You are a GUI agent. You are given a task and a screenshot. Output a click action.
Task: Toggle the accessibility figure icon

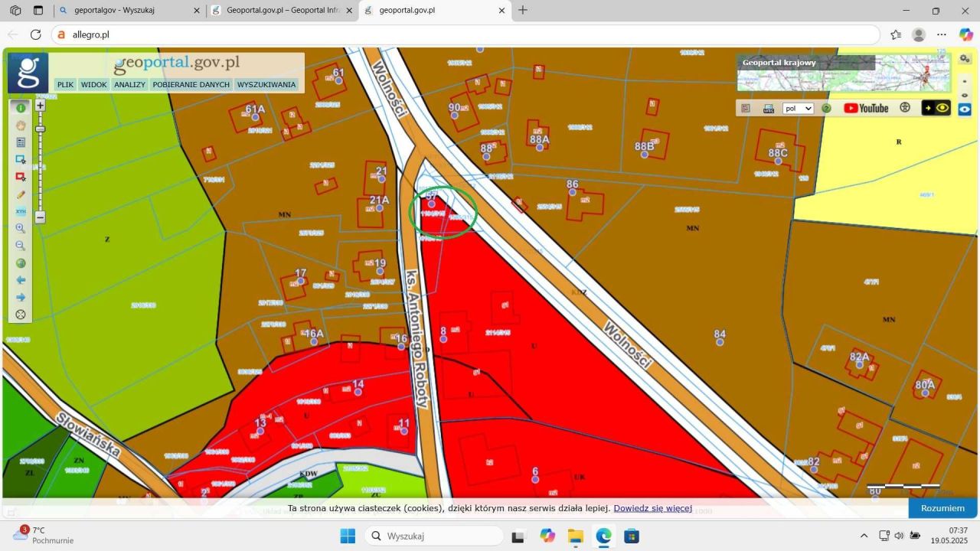905,108
